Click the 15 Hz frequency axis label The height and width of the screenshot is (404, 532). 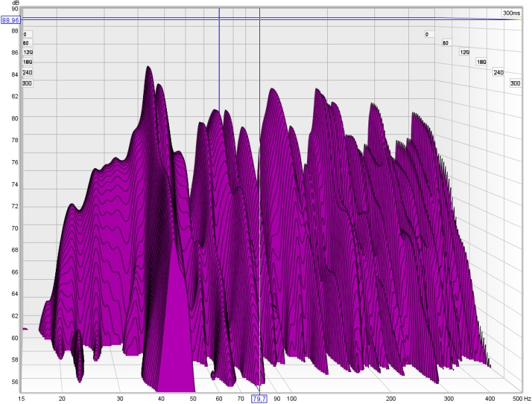pos(21,399)
